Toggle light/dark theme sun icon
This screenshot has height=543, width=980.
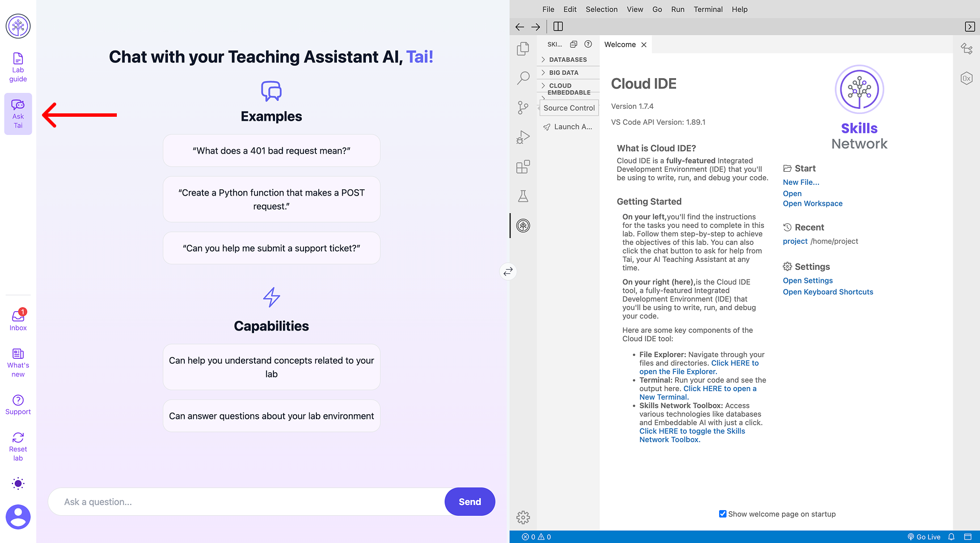click(18, 483)
